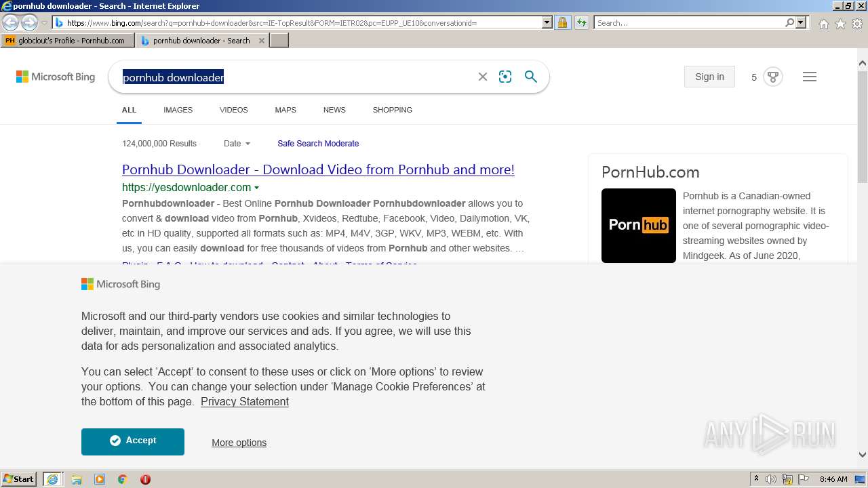Open the Chrome taskbar icon

(x=123, y=479)
